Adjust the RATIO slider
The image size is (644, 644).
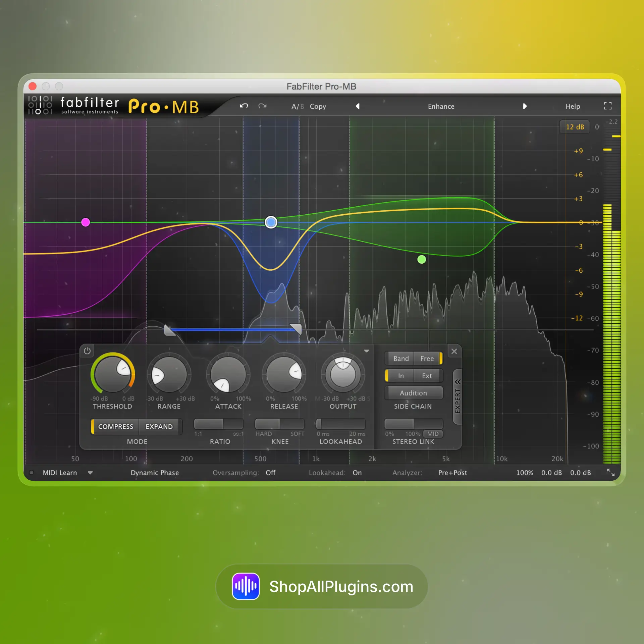point(219,424)
